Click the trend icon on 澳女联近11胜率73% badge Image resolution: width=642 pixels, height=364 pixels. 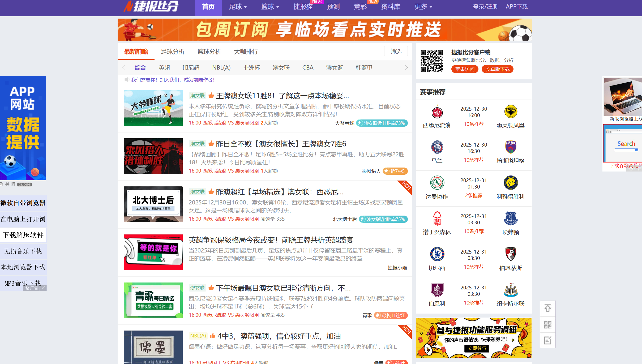click(360, 123)
